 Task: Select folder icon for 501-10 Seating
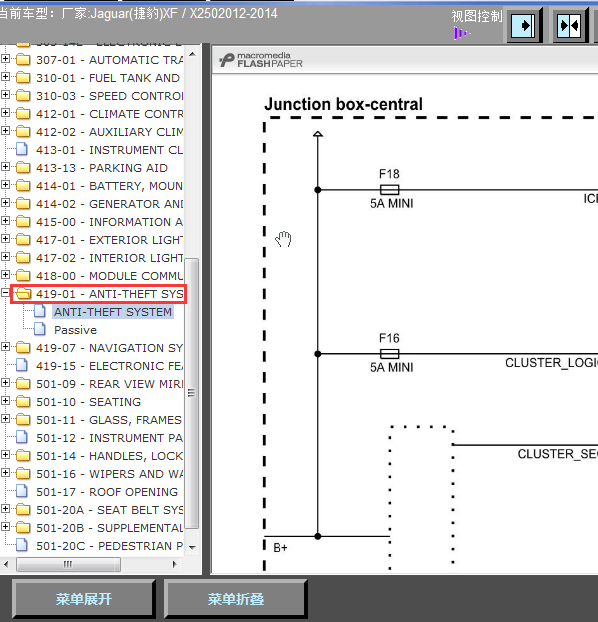(x=23, y=402)
